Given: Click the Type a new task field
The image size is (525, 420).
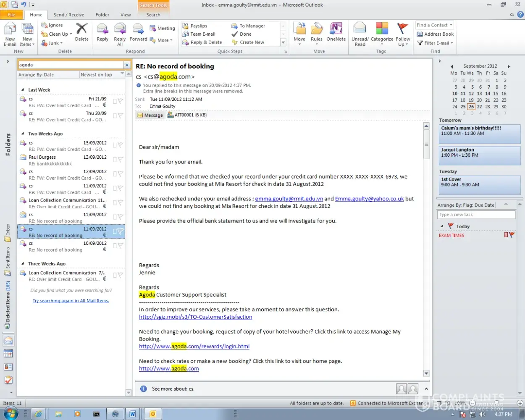Looking at the screenshot, I should [476, 215].
